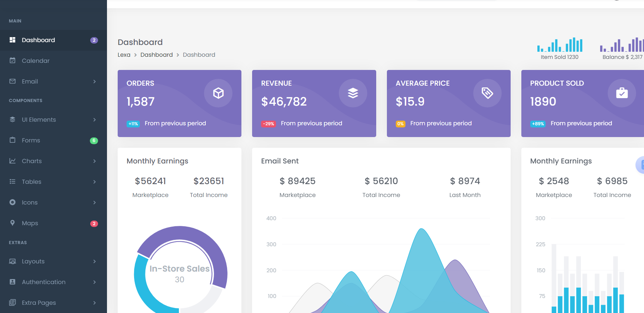Expand the Email submenu chevron
The width and height of the screenshot is (644, 313).
point(94,81)
